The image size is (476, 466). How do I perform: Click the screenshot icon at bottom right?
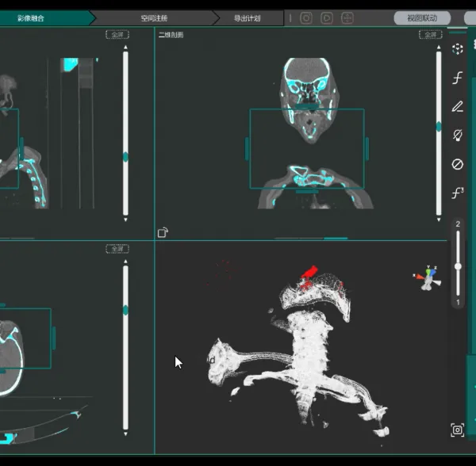[x=458, y=430]
